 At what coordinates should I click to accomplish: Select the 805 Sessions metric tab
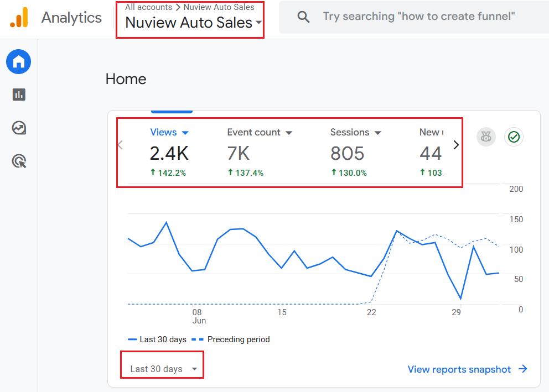tap(347, 153)
